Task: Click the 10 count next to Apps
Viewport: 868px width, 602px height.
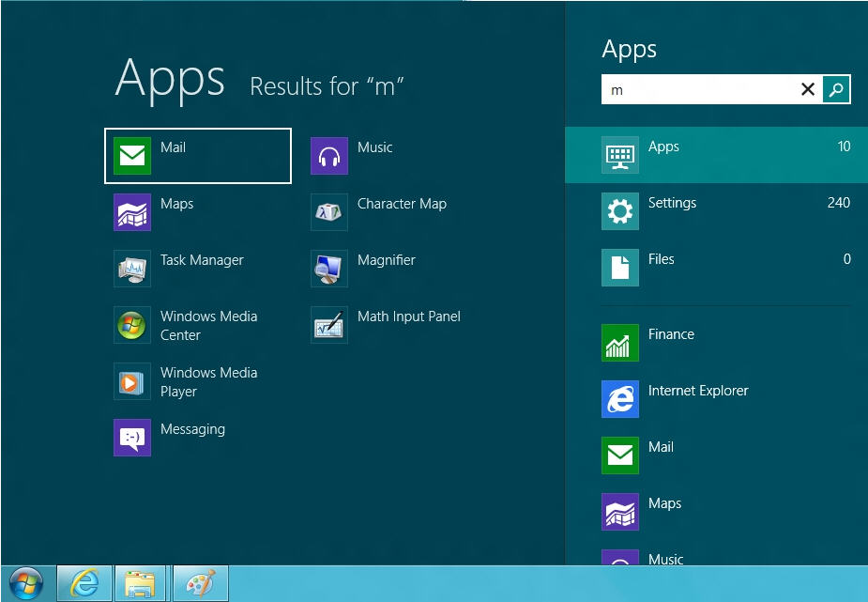Action: click(844, 147)
